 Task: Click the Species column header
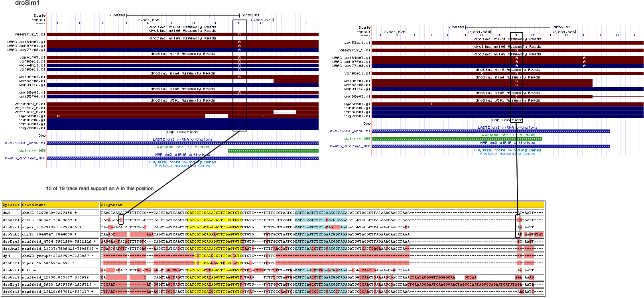coord(11,205)
